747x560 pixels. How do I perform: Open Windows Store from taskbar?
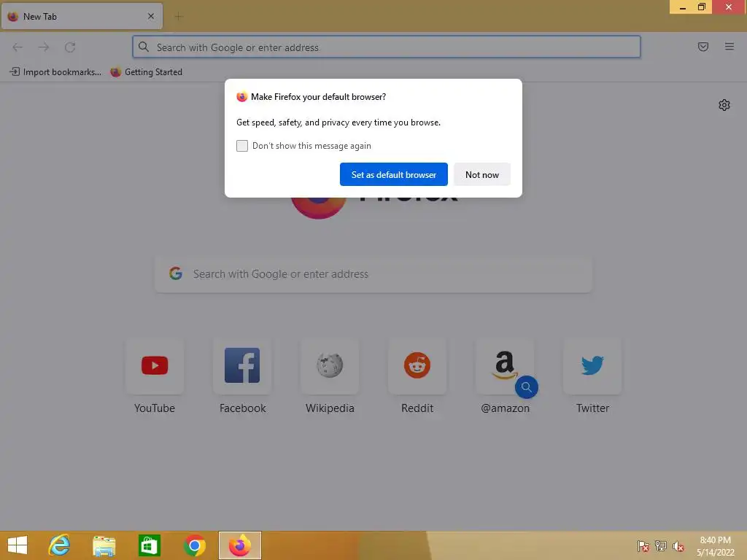pos(149,545)
